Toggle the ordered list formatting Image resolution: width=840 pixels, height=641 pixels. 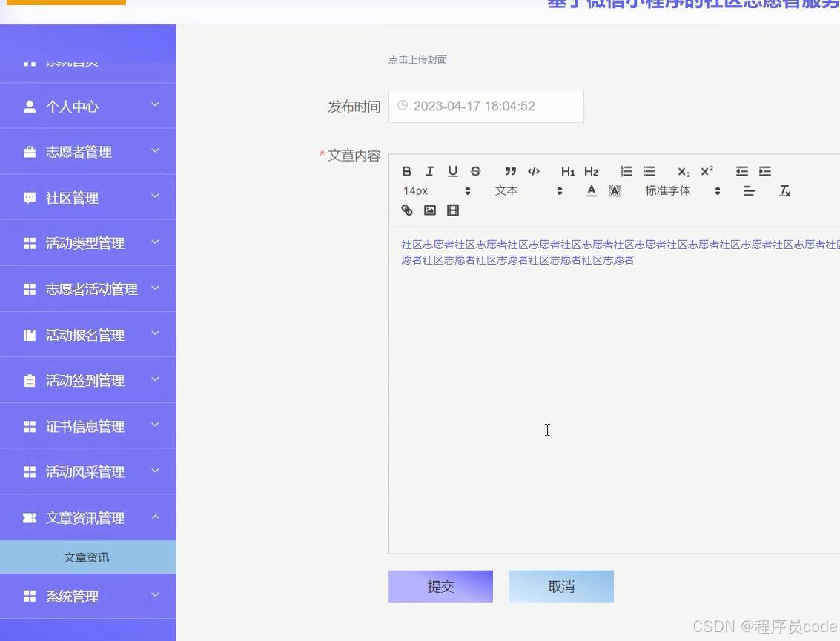626,171
